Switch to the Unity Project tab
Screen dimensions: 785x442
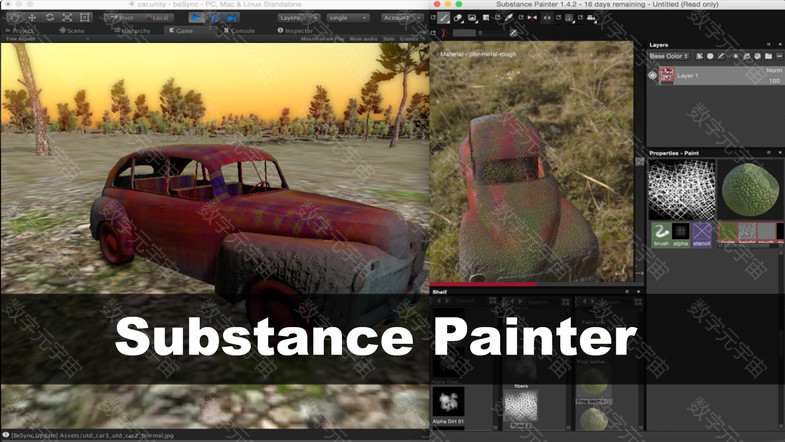20,31
